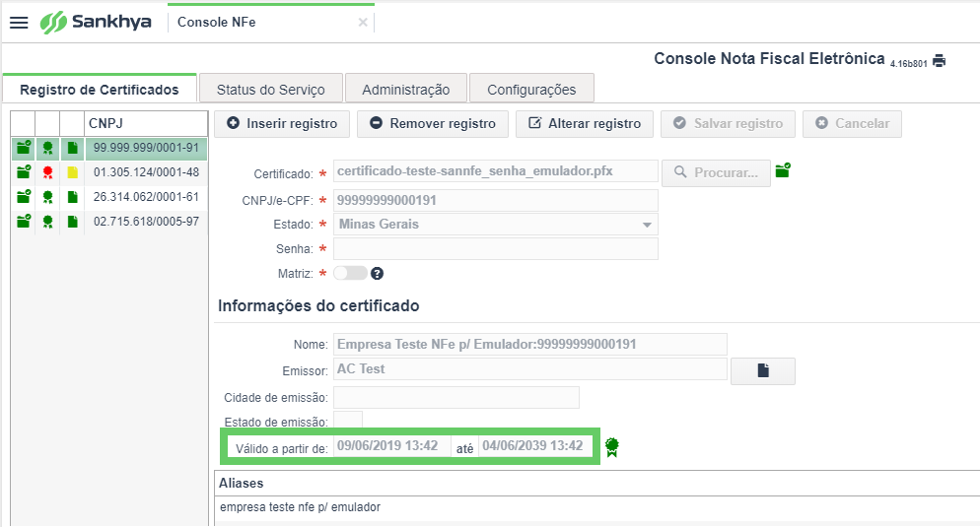Viewport: 980px width, 527px height.
Task: Click the Cancelar button
Action: click(x=853, y=124)
